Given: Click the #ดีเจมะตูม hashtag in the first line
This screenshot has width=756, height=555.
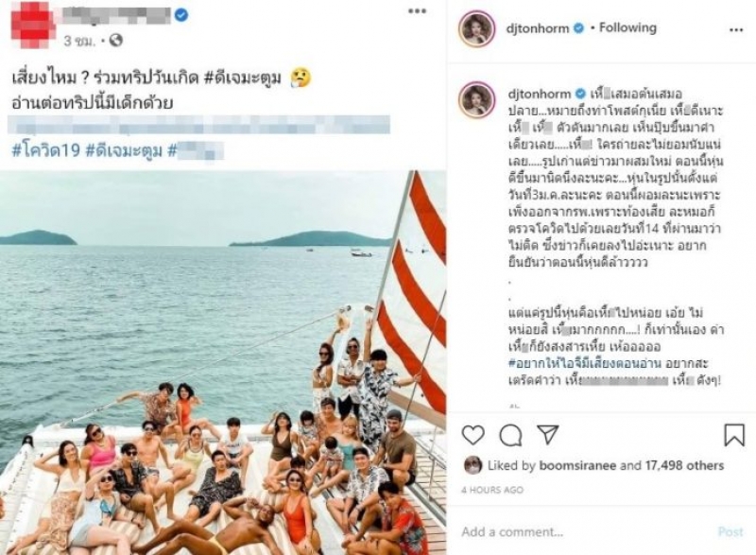Looking at the screenshot, I should click(242, 78).
